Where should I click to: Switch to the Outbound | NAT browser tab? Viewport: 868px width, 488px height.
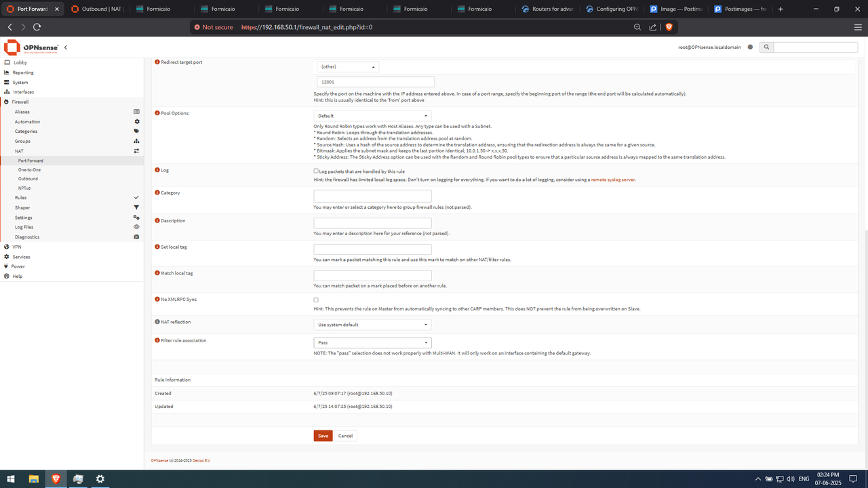[x=96, y=9]
